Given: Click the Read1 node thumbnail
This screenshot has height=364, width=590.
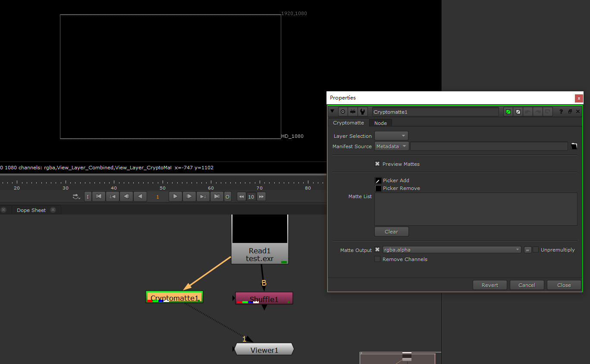Looking at the screenshot, I should click(x=260, y=229).
